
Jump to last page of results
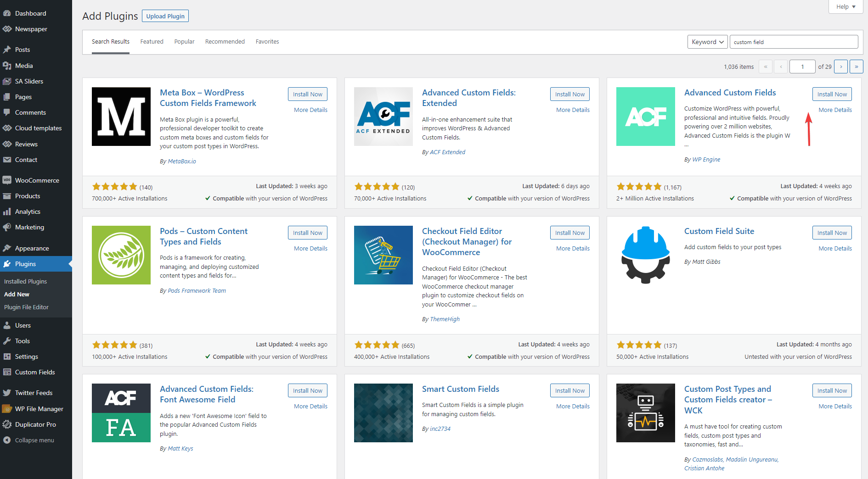click(856, 67)
